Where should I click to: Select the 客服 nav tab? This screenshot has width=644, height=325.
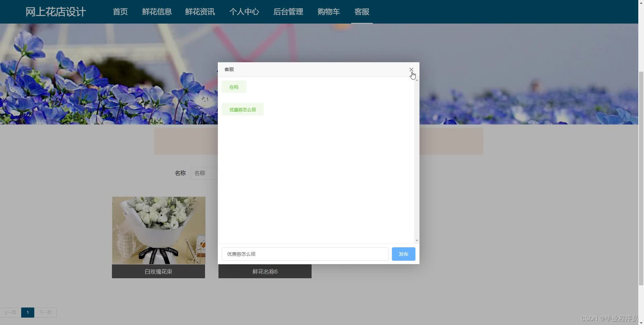pyautogui.click(x=362, y=12)
